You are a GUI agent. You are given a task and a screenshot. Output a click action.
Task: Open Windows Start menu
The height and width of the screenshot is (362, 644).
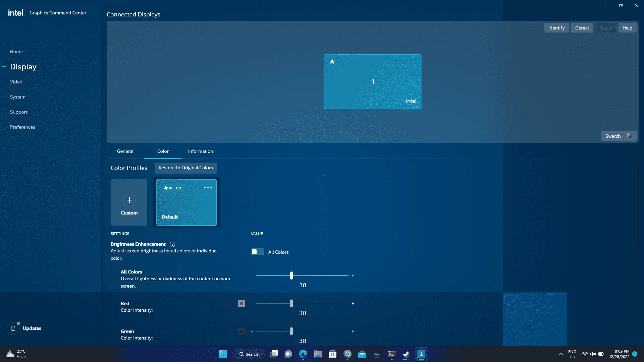tap(223, 354)
